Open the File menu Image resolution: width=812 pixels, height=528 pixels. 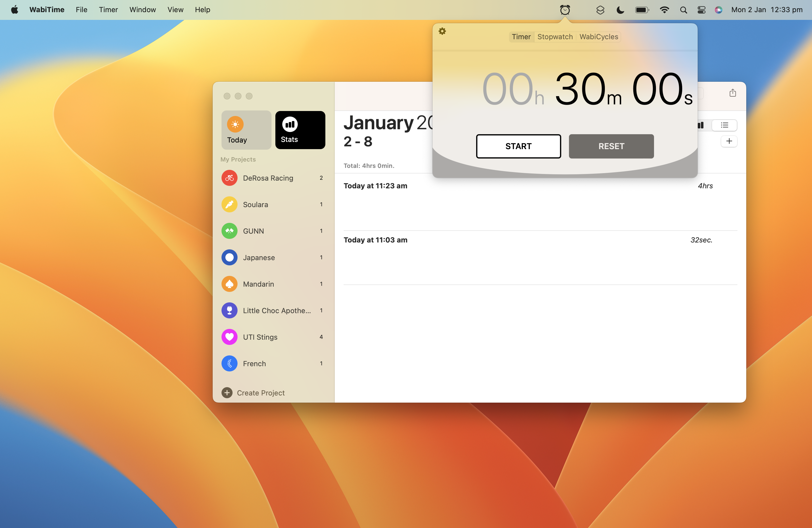(81, 10)
